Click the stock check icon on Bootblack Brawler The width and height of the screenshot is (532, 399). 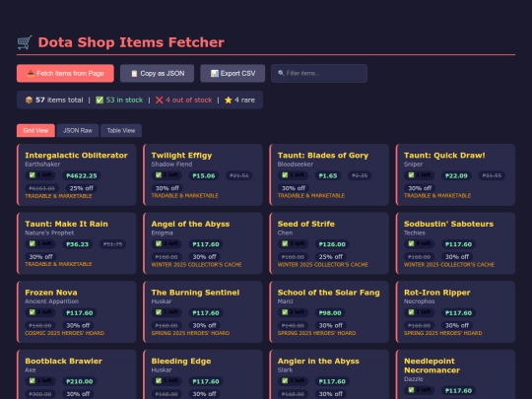pyautogui.click(x=33, y=380)
